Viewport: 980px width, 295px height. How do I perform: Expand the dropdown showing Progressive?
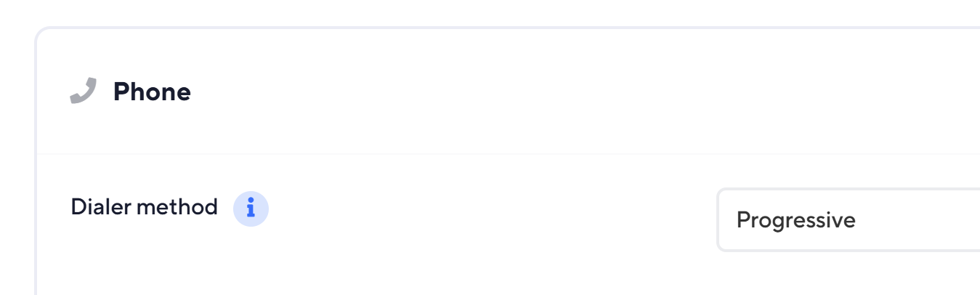pos(849,219)
